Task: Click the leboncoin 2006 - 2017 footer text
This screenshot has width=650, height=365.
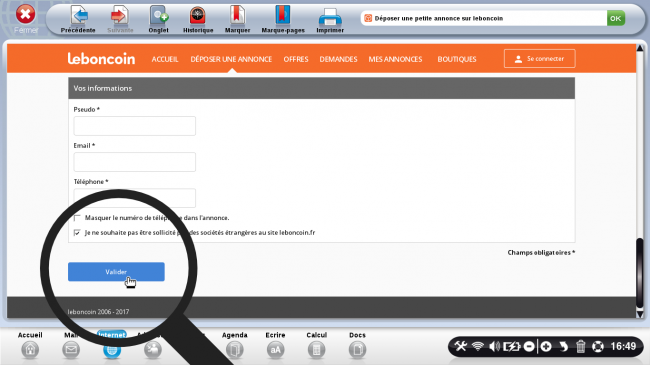Action: click(98, 311)
